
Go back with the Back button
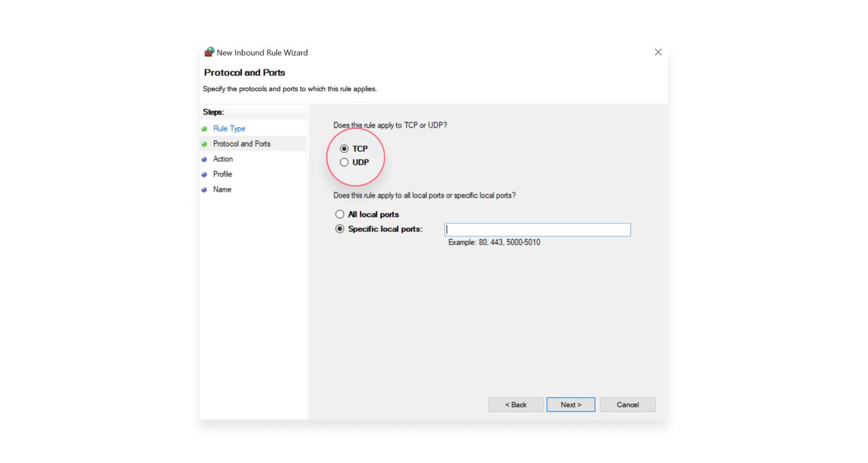pyautogui.click(x=516, y=405)
